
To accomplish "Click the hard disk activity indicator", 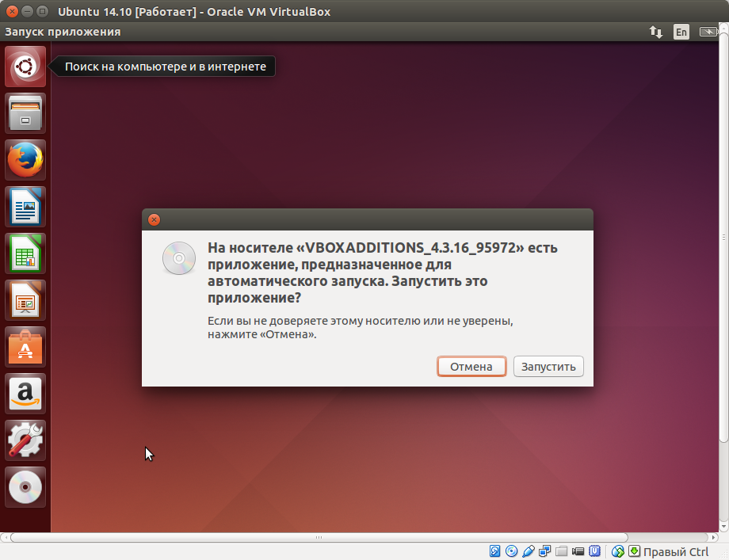I will [x=493, y=550].
